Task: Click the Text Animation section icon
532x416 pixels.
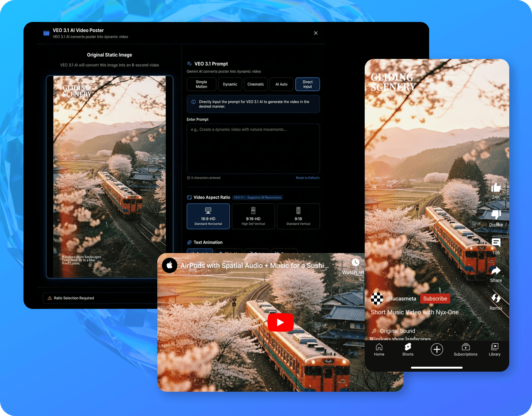Action: (189, 243)
